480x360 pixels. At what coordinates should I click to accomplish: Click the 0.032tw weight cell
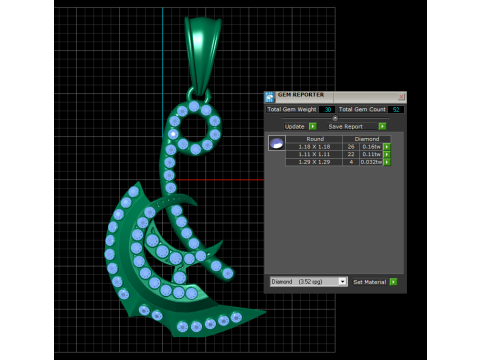click(x=371, y=162)
